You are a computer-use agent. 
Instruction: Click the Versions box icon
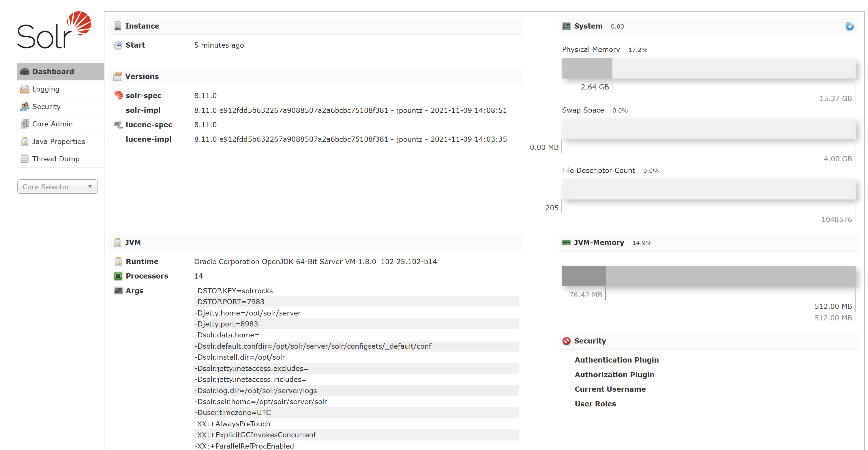click(x=118, y=76)
